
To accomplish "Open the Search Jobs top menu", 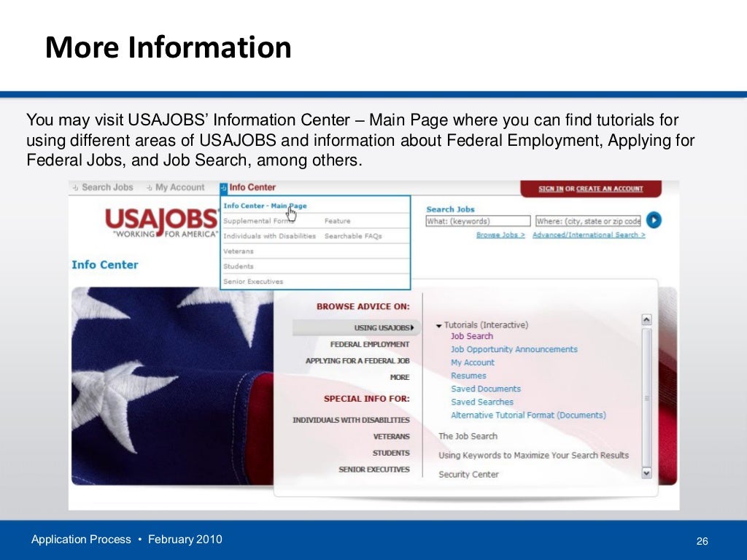I will [x=107, y=187].
